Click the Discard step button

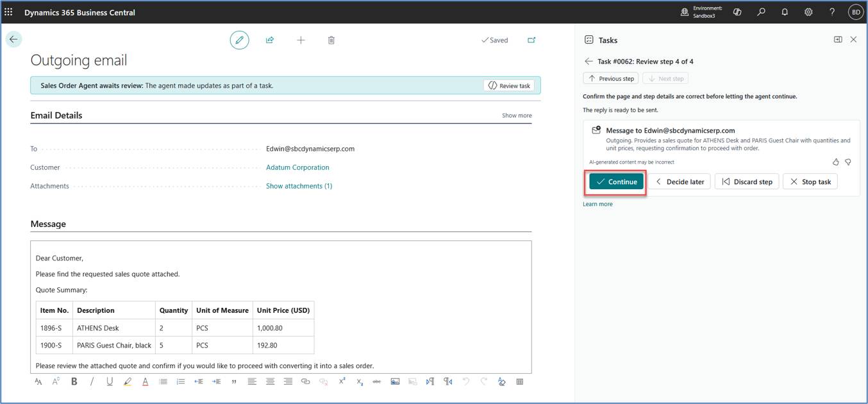pos(747,181)
